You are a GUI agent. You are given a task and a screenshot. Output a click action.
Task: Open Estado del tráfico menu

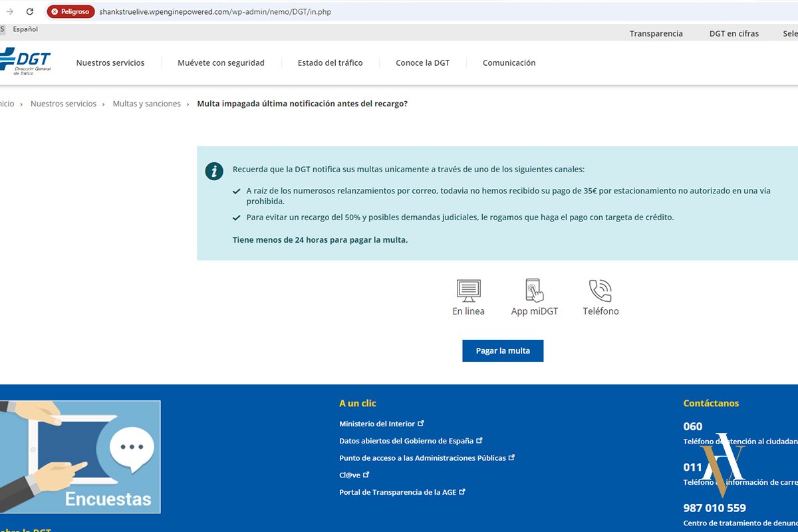pyautogui.click(x=330, y=63)
